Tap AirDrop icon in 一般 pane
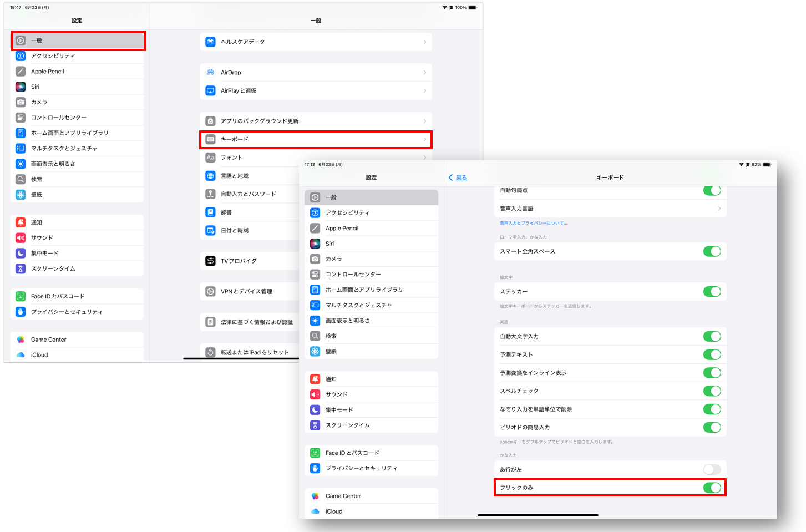The height and width of the screenshot is (532, 806). (x=210, y=73)
